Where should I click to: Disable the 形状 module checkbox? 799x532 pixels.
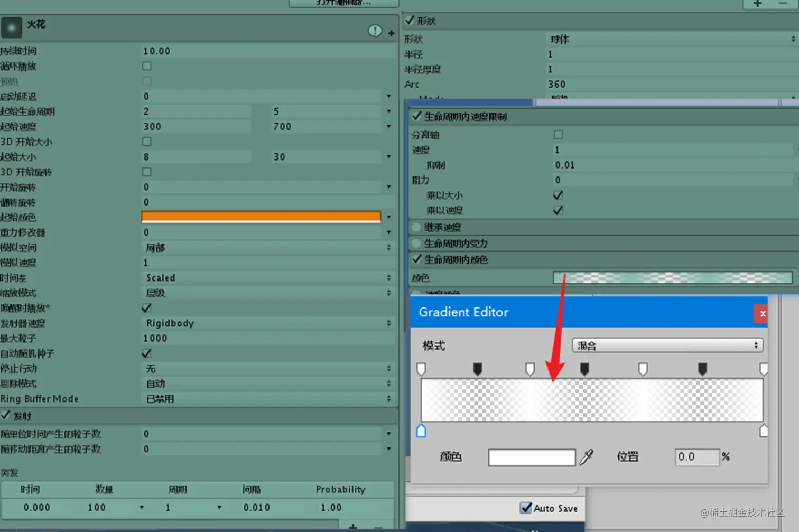(410, 21)
